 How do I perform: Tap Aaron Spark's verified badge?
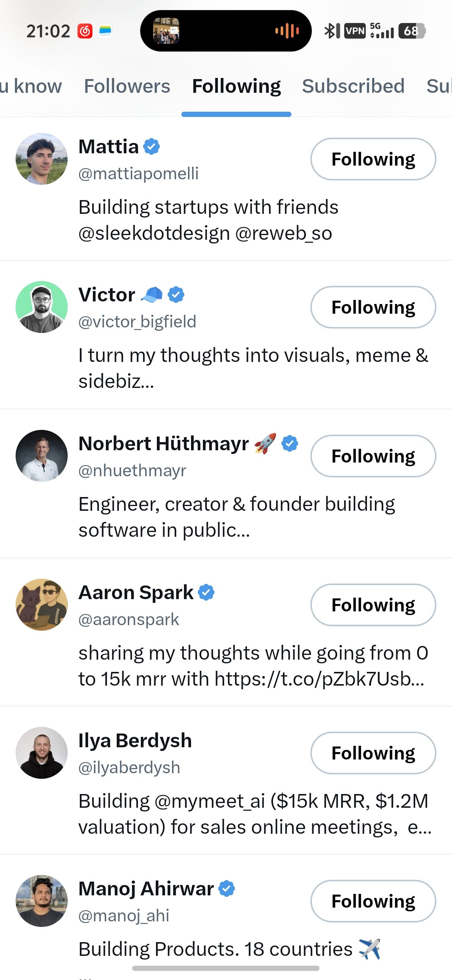[206, 592]
